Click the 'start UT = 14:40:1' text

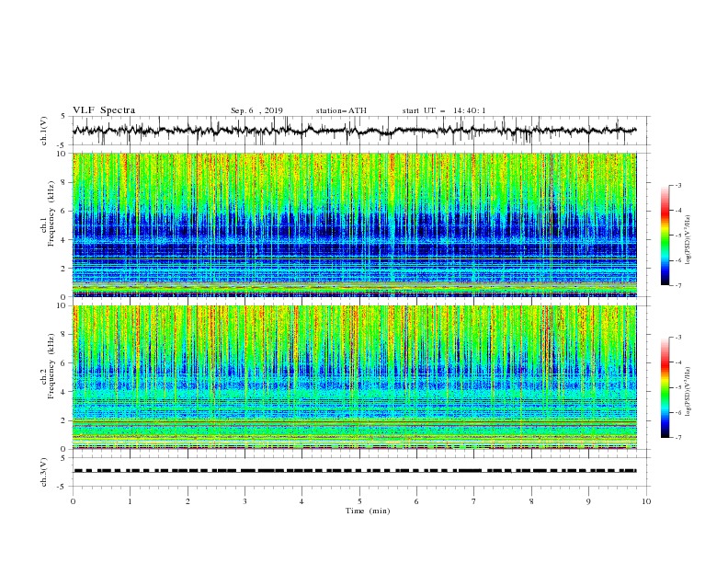(x=444, y=110)
